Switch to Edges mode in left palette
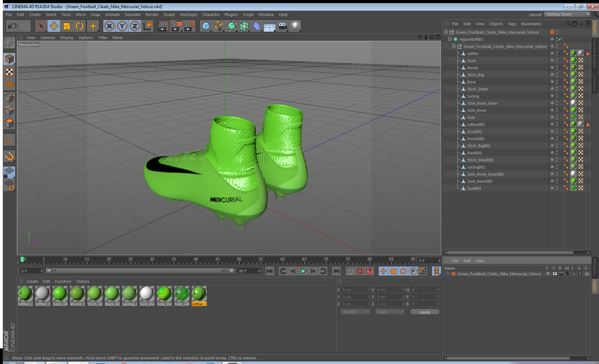The height and width of the screenshot is (364, 599). click(x=9, y=111)
